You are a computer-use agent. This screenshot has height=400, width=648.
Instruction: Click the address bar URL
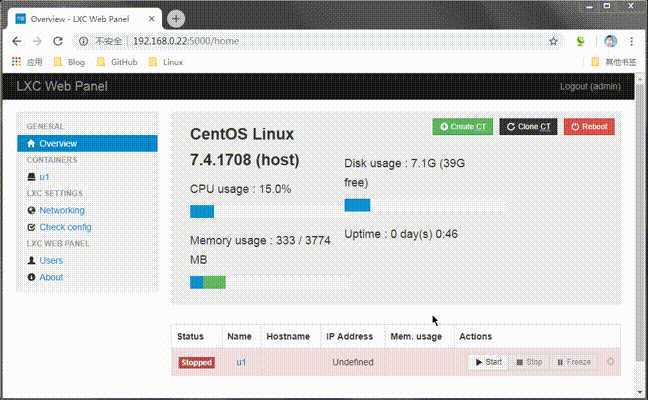coord(186,41)
